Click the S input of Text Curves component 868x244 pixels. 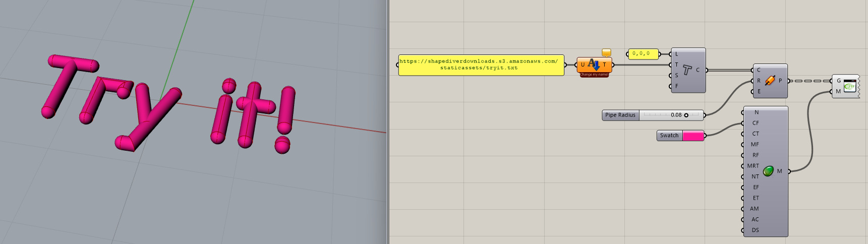[676, 76]
